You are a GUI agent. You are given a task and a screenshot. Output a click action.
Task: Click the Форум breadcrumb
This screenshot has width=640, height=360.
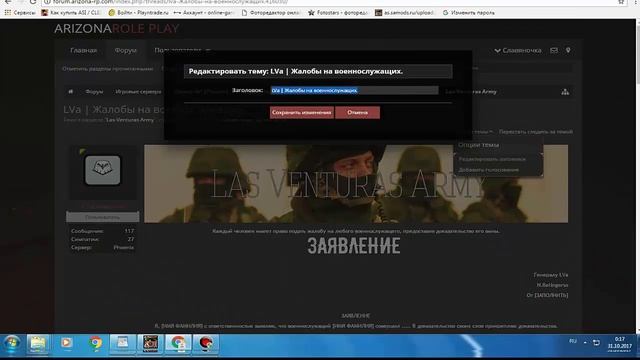click(94, 91)
